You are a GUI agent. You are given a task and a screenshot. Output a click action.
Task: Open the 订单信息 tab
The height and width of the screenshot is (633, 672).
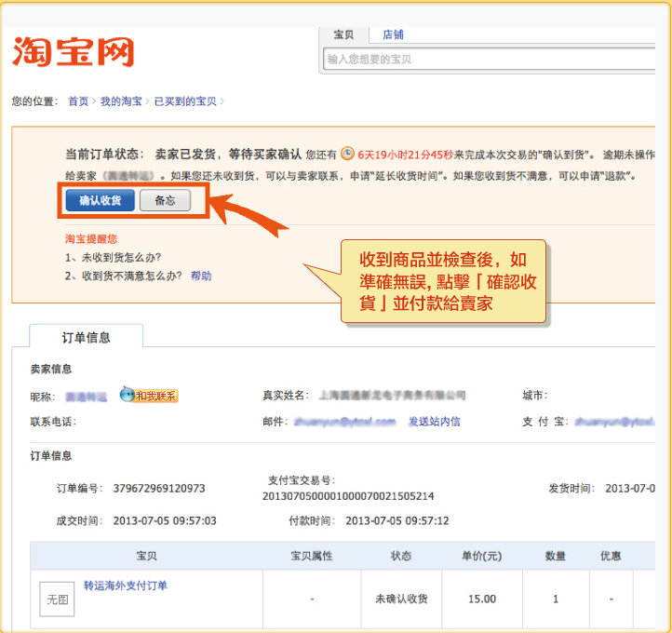click(87, 337)
